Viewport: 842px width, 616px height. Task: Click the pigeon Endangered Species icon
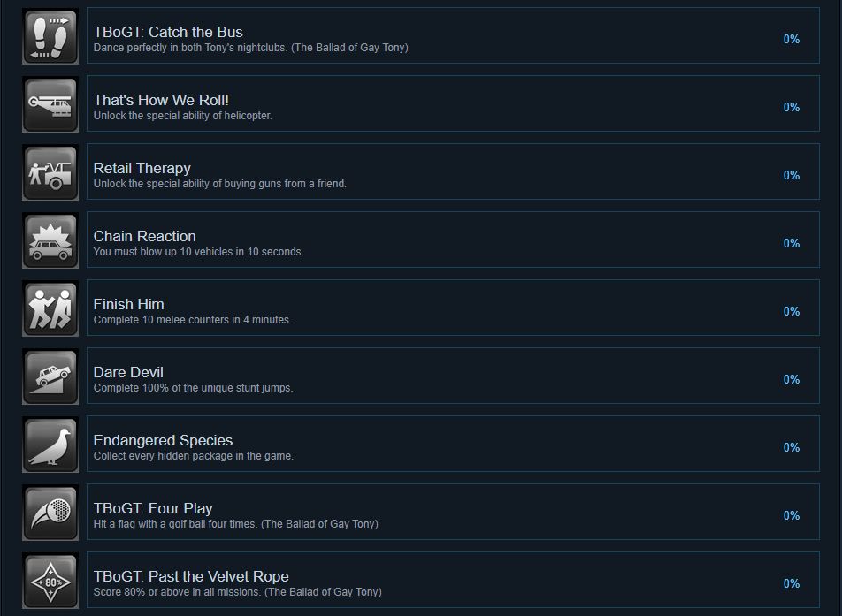[x=50, y=445]
